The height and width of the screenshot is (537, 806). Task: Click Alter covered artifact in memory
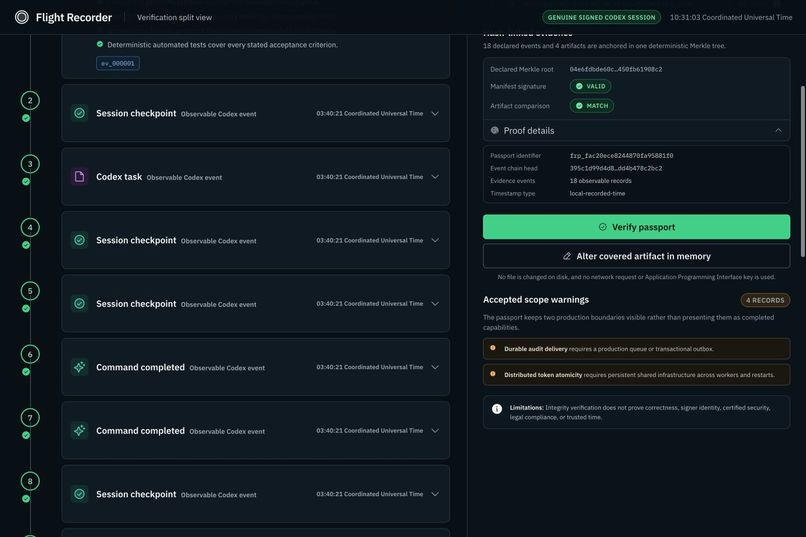(636, 256)
